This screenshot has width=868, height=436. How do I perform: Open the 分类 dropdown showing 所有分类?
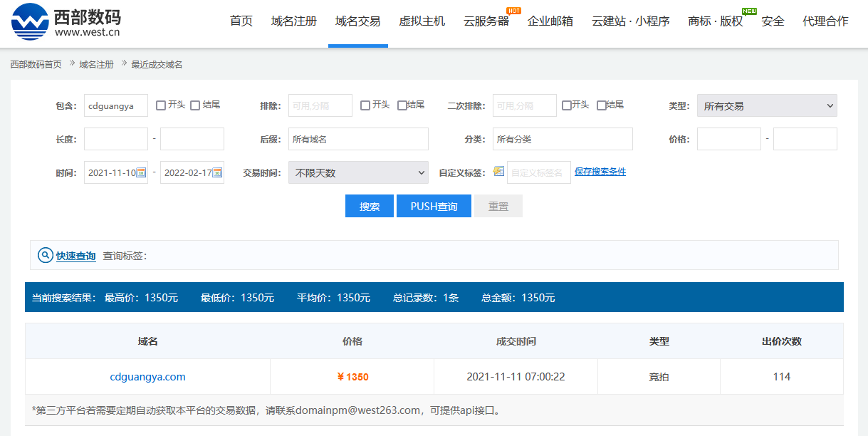tap(562, 139)
